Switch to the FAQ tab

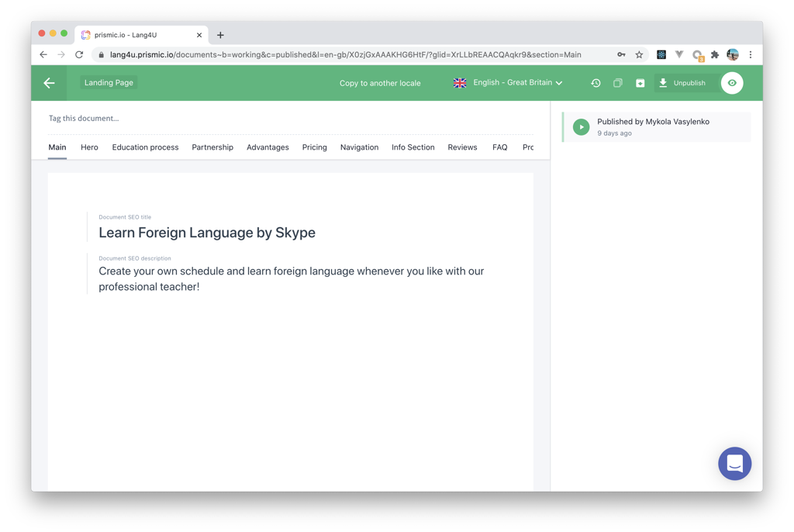pyautogui.click(x=500, y=147)
